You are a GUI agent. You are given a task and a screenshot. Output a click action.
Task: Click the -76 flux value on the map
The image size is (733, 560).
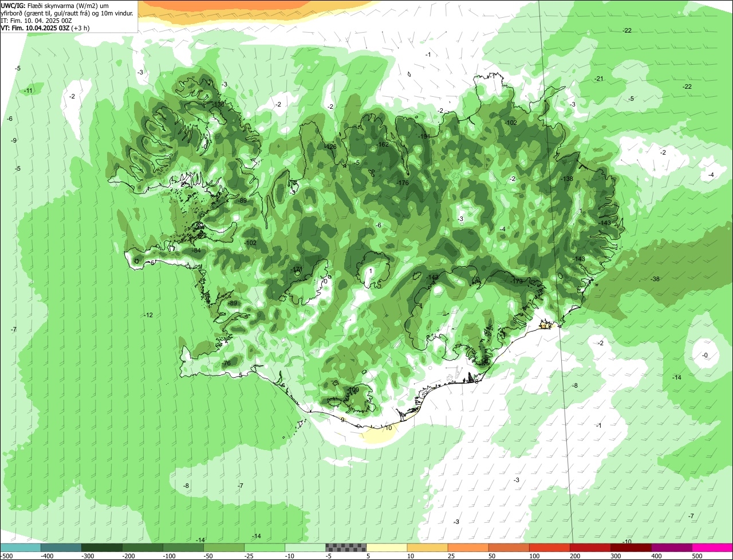pyautogui.click(x=226, y=364)
